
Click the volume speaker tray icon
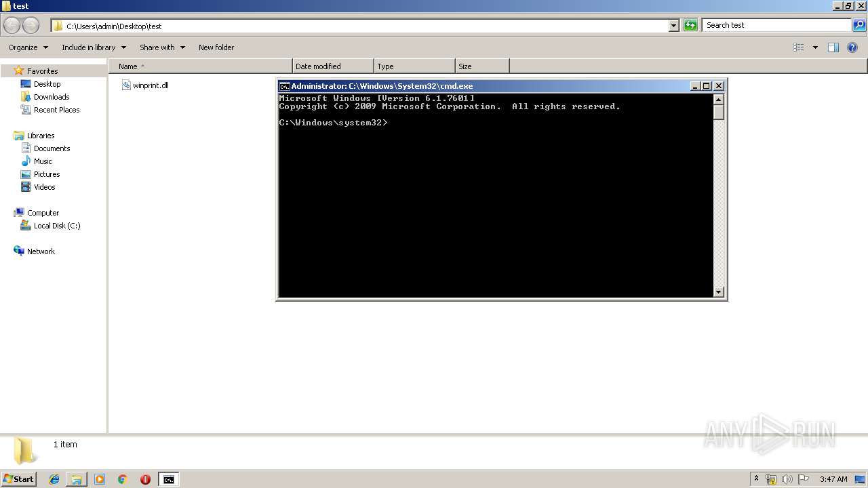pyautogui.click(x=787, y=479)
